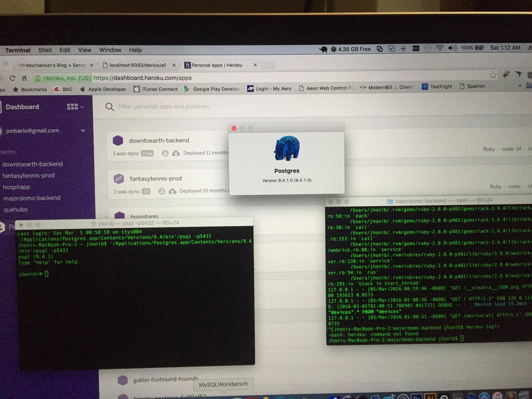Viewport: 532px width, 399px height.
Task: Click the Chrome home icon
Action: (x=25, y=78)
